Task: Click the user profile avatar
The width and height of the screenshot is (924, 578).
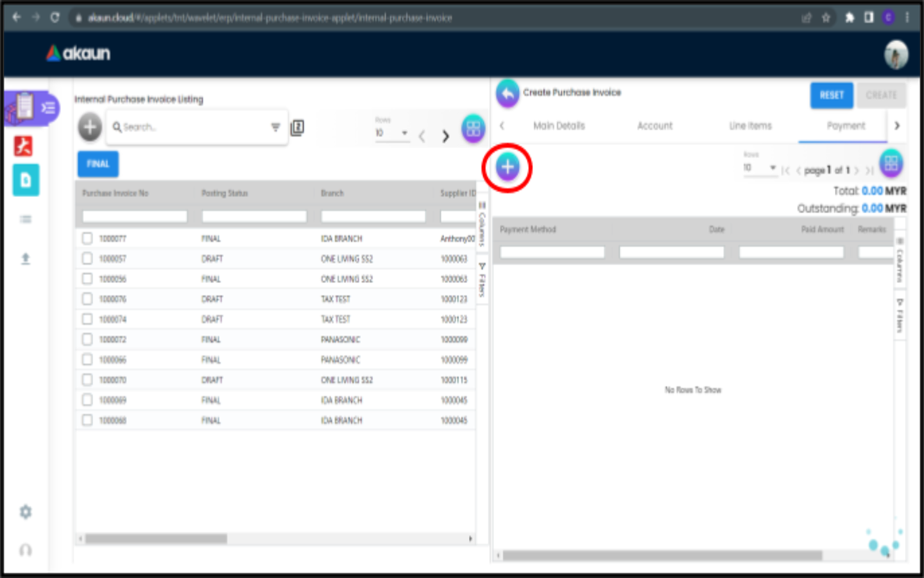Action: point(896,54)
